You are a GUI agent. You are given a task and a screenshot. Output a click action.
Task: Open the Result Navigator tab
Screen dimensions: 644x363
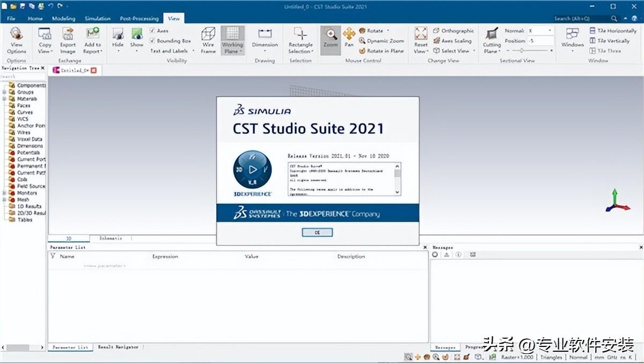(x=118, y=347)
